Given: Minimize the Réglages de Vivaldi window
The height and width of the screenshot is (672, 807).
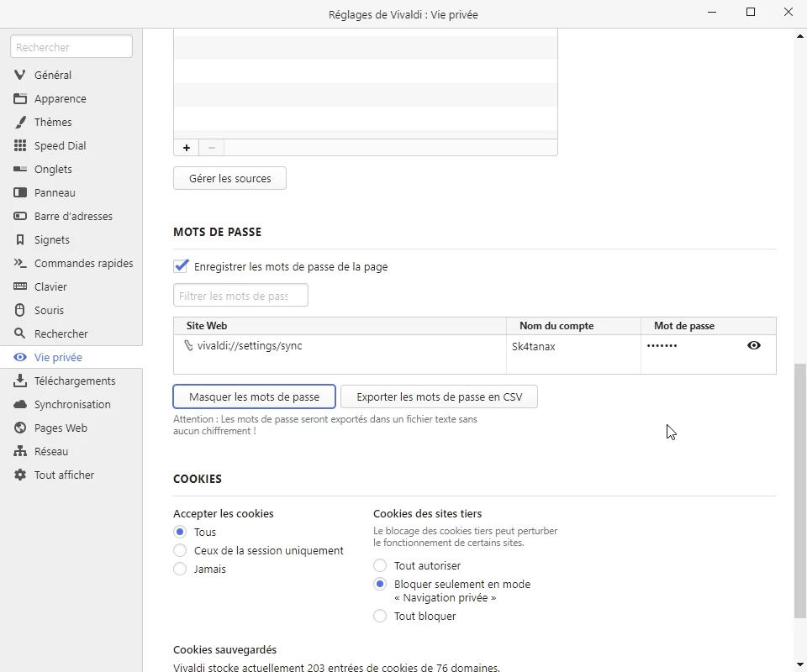Looking at the screenshot, I should point(712,13).
